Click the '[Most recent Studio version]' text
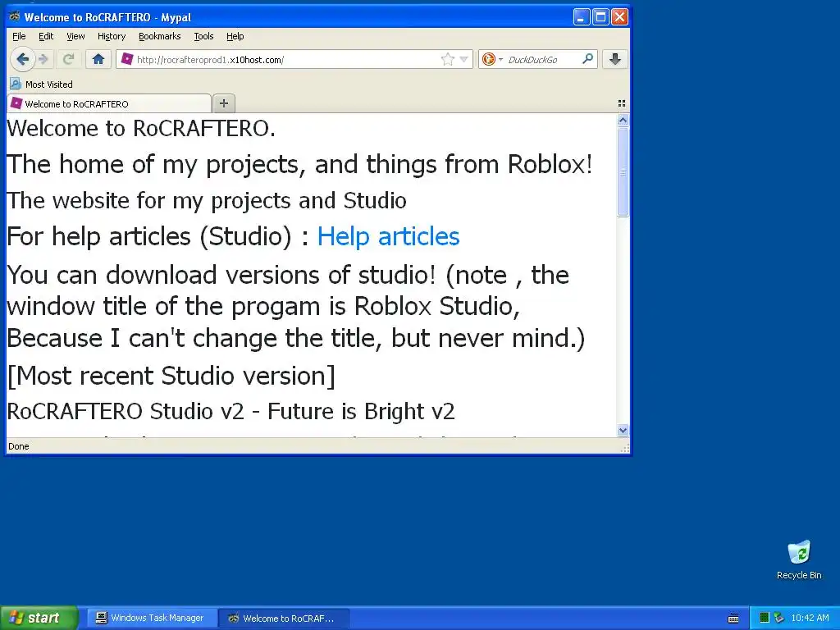This screenshot has width=840, height=630. (171, 376)
